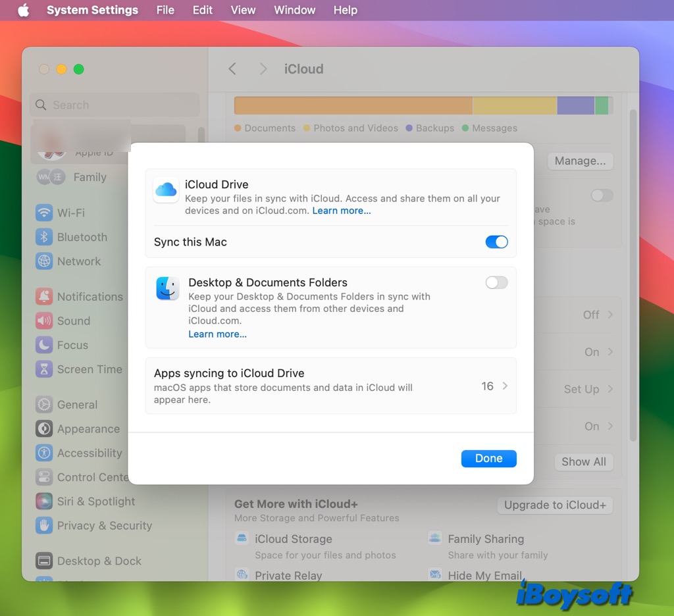Click "Get More with iCloud+" heading

pyautogui.click(x=296, y=504)
